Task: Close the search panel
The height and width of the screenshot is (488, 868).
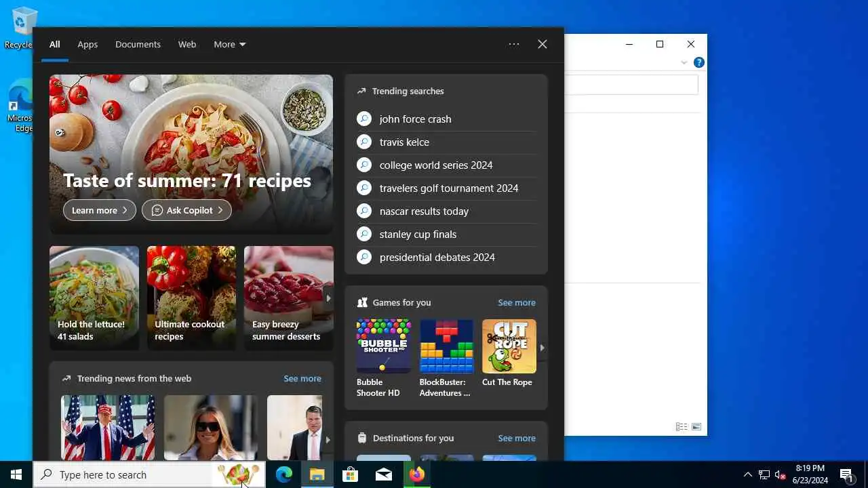Action: 542,44
